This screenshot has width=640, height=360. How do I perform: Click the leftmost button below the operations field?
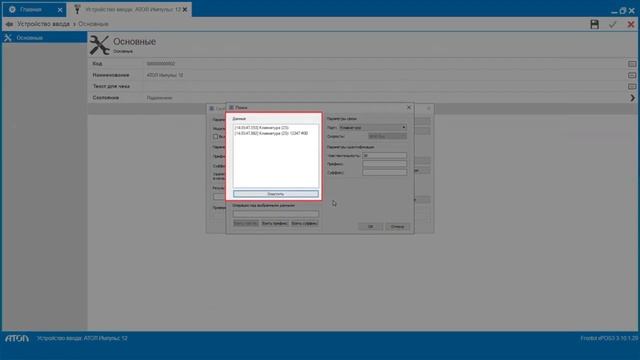[246, 223]
